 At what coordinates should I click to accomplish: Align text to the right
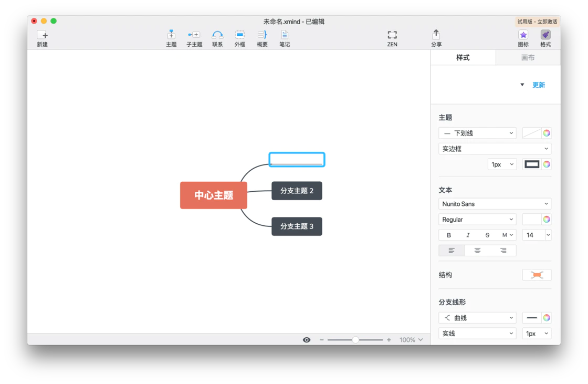[503, 251]
